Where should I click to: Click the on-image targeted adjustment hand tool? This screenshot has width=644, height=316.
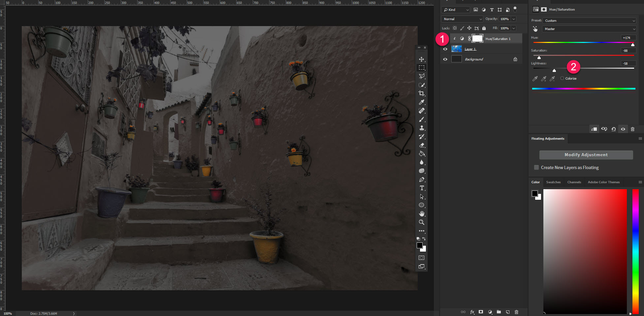(535, 29)
